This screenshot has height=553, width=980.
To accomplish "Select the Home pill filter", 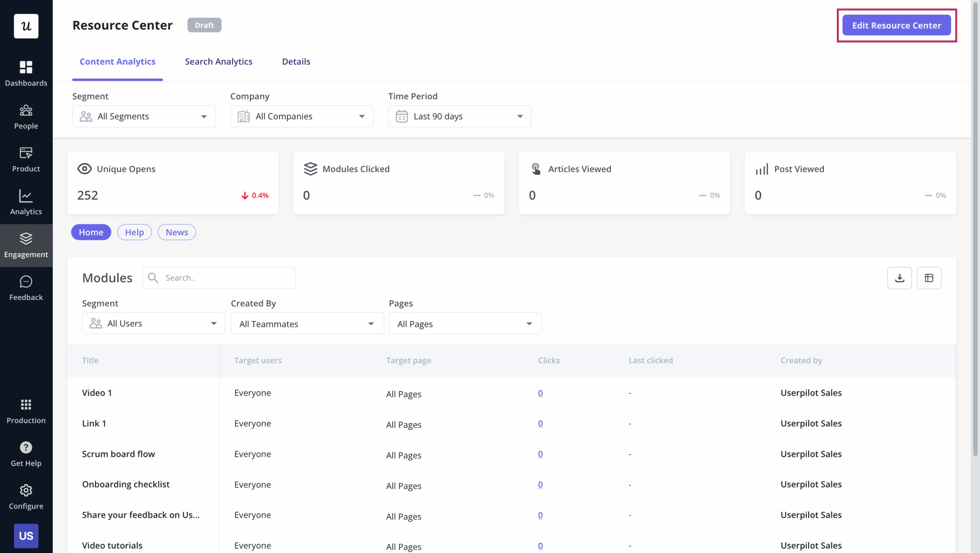I will [x=91, y=232].
